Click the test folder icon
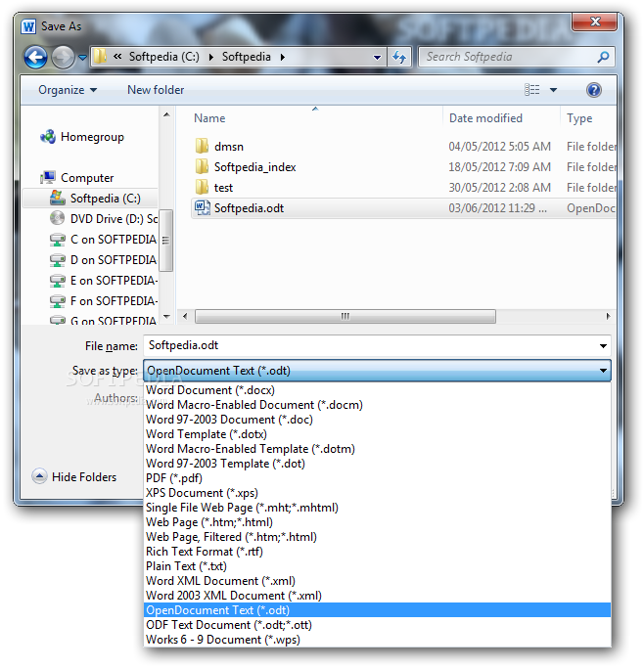 (x=202, y=188)
